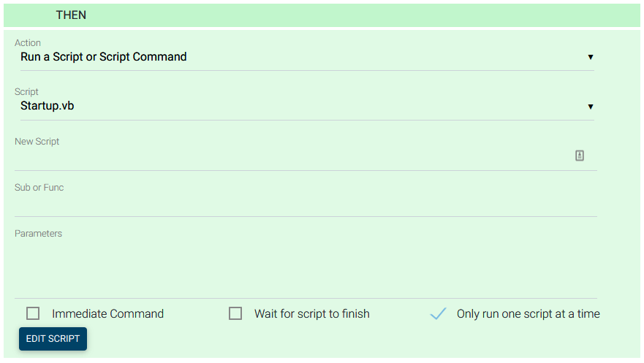Screen dimensions: 644x363
Task: Enable the Immediate Command checkbox
Action: tap(33, 313)
